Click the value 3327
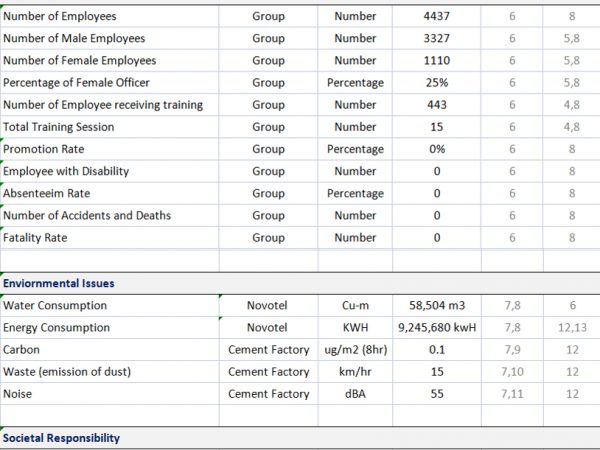The height and width of the screenshot is (450, 600). (437, 38)
